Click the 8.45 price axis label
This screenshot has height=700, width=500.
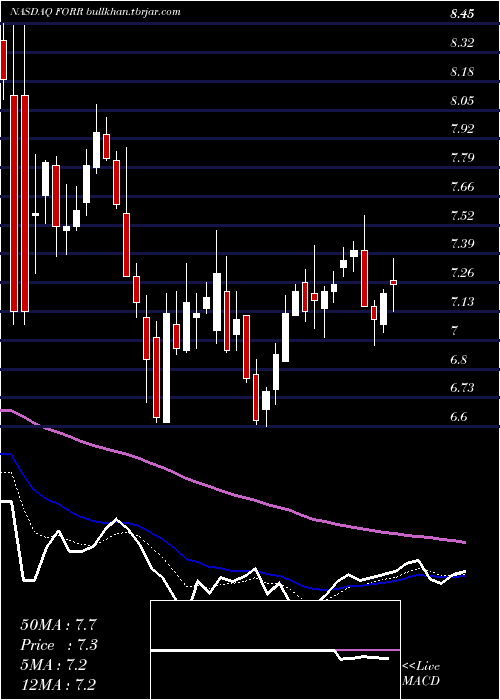point(462,14)
